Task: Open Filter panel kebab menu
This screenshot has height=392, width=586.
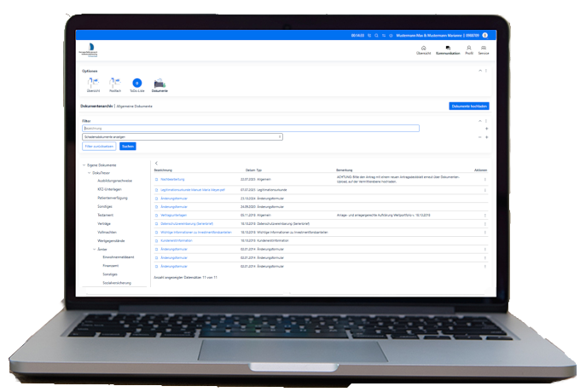Action: (x=486, y=121)
